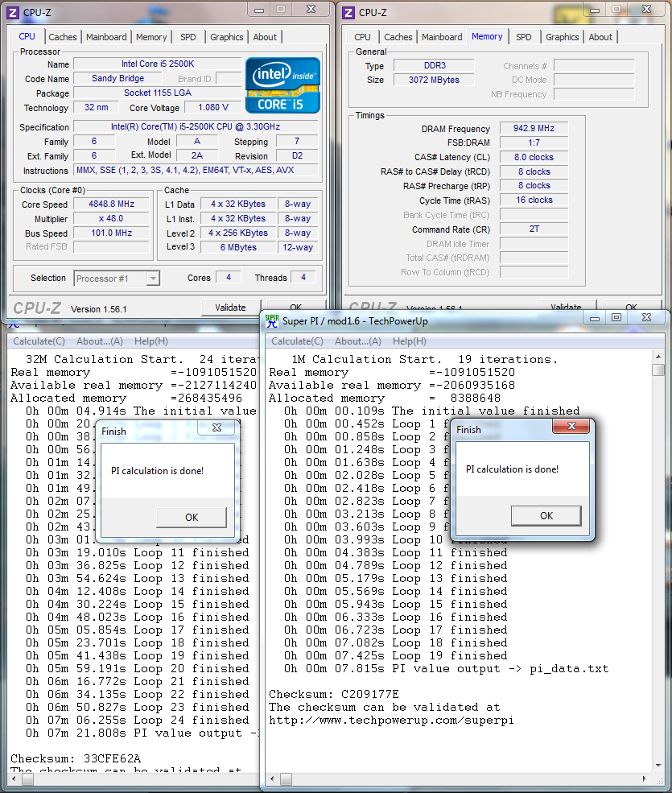This screenshot has height=793, width=672.
Task: Click the Package value Socket 1155 LGA
Action: (158, 93)
